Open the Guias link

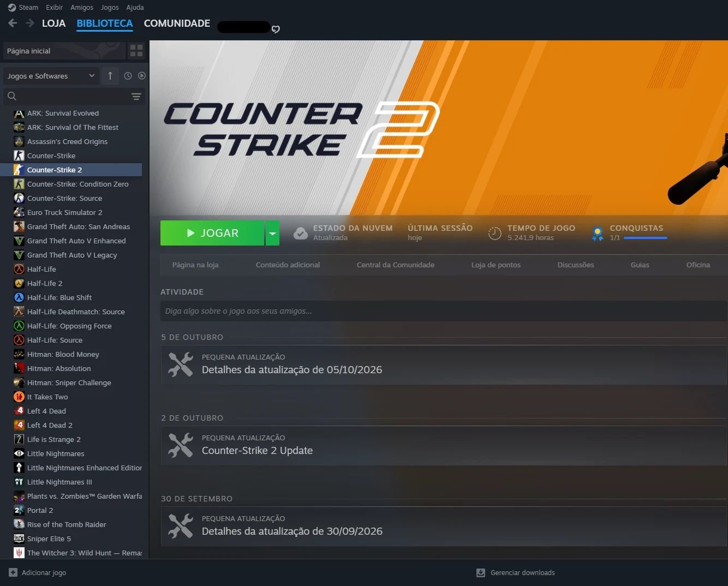640,265
